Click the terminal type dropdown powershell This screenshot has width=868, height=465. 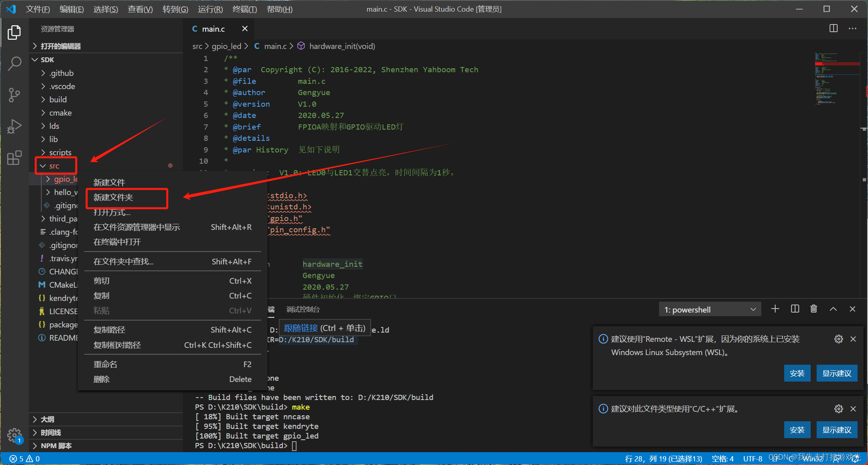[x=711, y=310]
